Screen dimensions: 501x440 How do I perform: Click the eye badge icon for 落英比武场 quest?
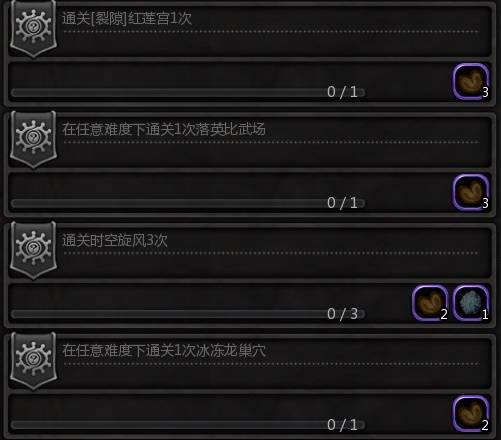pos(33,139)
